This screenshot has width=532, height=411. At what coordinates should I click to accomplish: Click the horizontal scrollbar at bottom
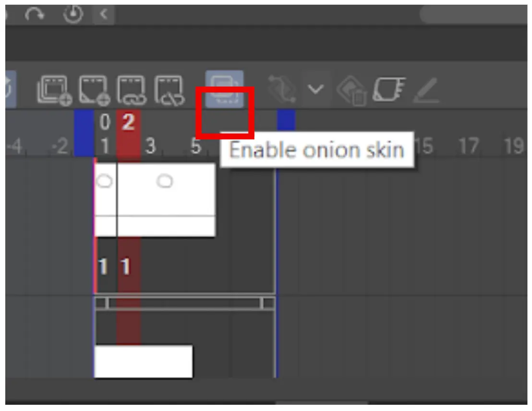pos(322,403)
